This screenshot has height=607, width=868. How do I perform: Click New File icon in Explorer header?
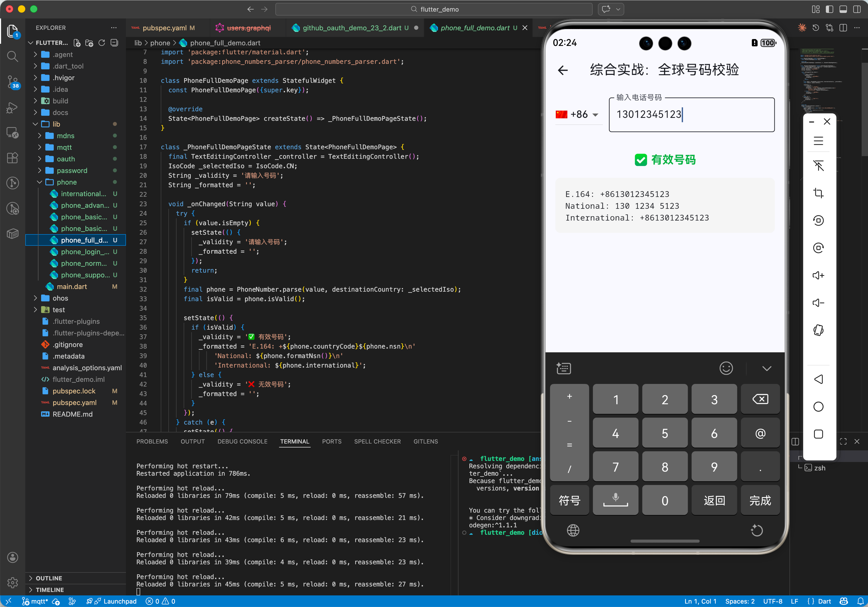(77, 43)
